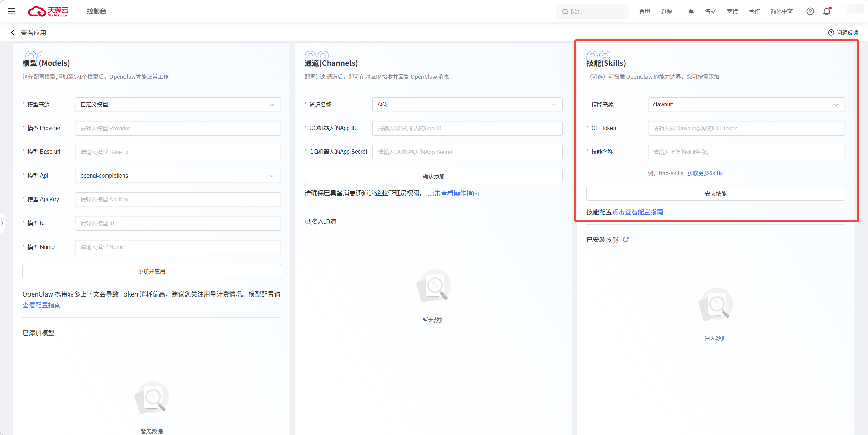Click the back arrow beside 查看应用

[x=13, y=33]
